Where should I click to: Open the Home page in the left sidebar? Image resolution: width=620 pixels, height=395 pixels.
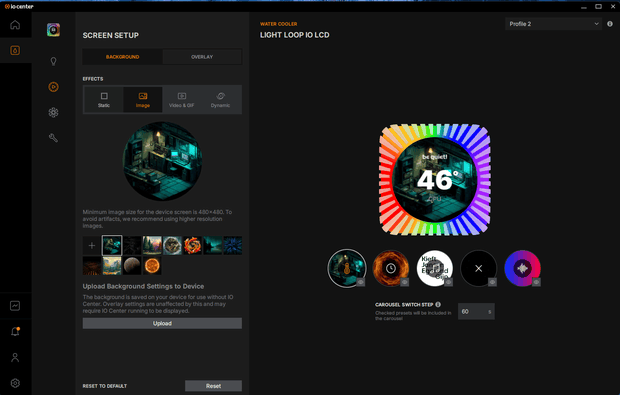point(15,25)
